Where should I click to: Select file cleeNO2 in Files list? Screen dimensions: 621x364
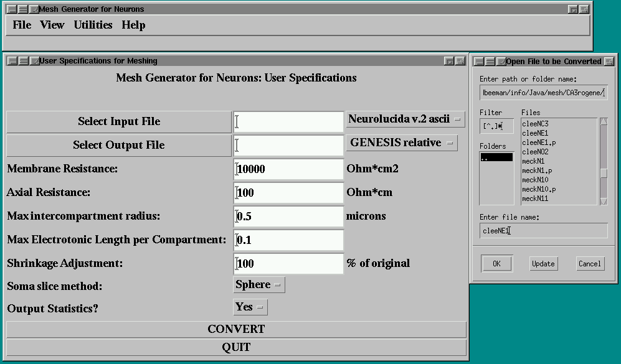pyautogui.click(x=535, y=152)
